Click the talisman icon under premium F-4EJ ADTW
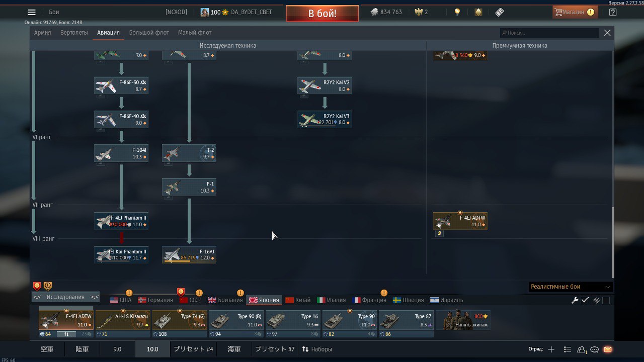Screen dimensions: 644x362 click(x=439, y=234)
